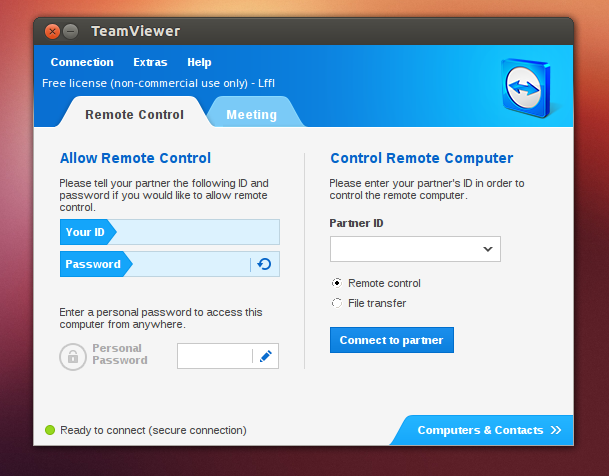Click the double chevron on Computers & Contacts
This screenshot has height=476, width=609.
[x=556, y=430]
